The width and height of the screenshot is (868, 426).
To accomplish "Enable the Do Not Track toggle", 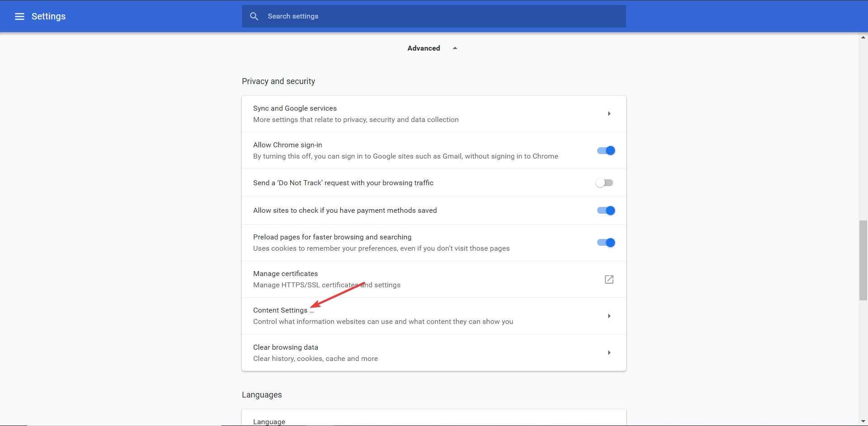I will click(604, 183).
